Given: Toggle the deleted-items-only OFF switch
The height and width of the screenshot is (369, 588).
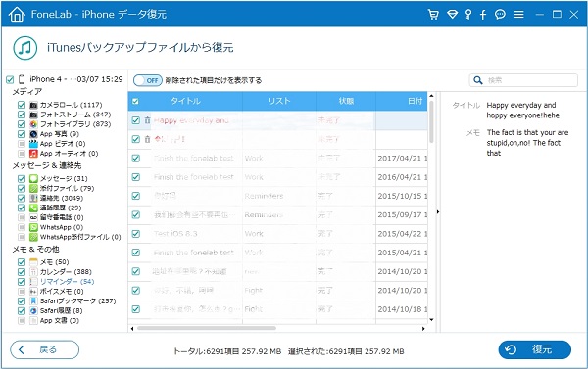Looking at the screenshot, I should tap(148, 80).
